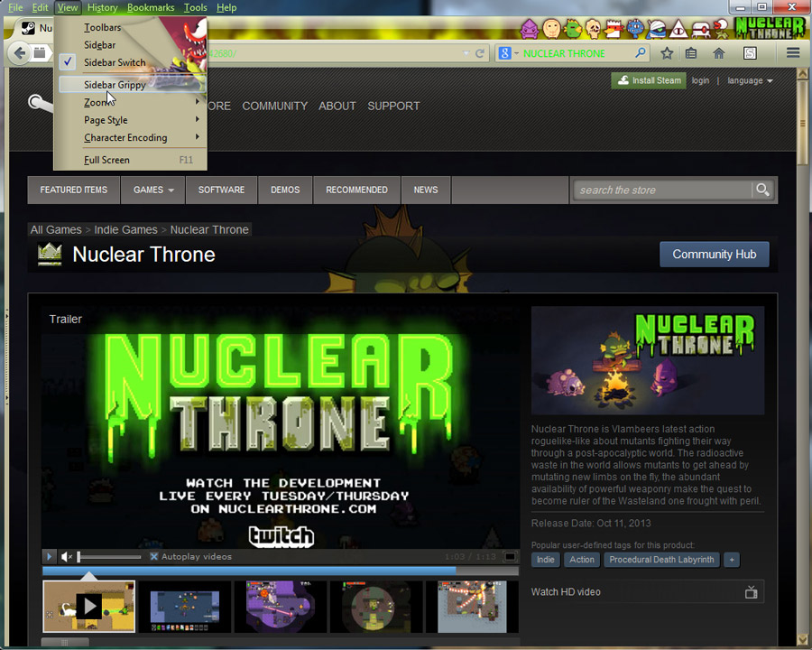Open ABOUT nav link
This screenshot has width=812, height=650.
tap(337, 106)
